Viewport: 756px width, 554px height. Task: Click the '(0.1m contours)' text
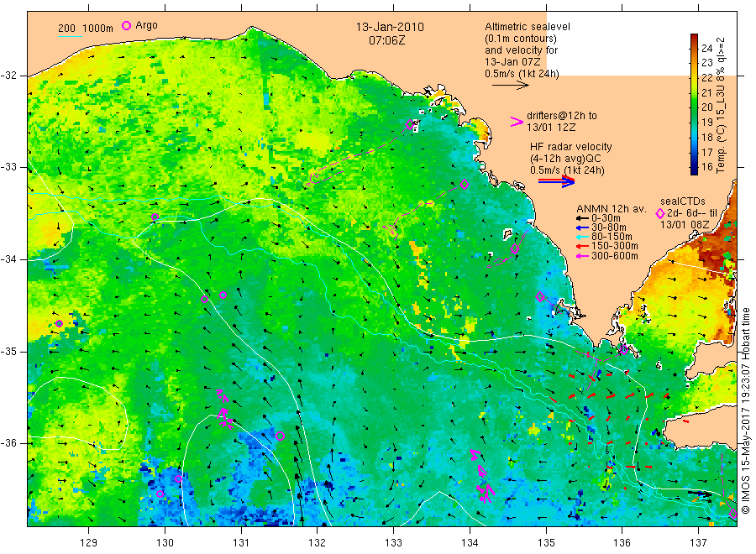click(521, 39)
